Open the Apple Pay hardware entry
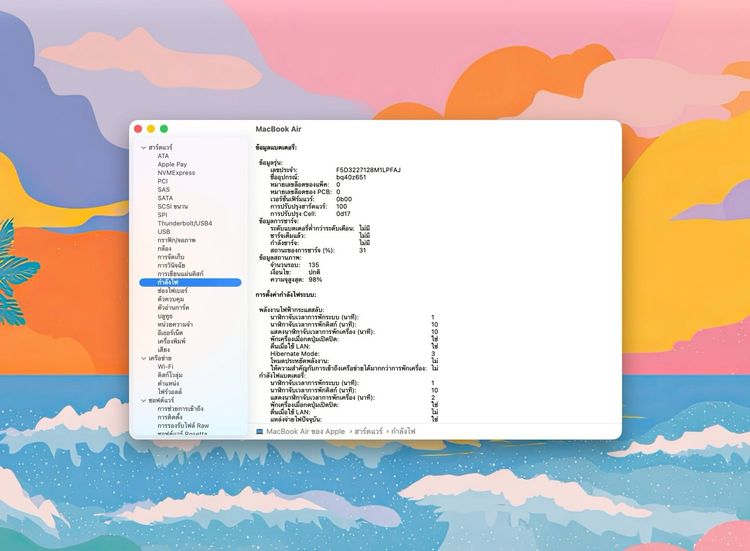 coord(172,164)
